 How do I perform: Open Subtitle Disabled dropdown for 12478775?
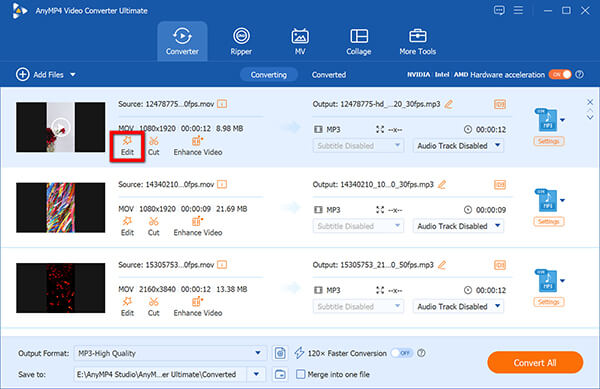(358, 146)
